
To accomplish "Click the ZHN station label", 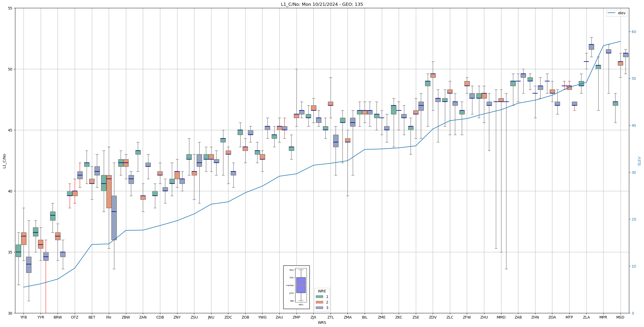I will 535,317.
